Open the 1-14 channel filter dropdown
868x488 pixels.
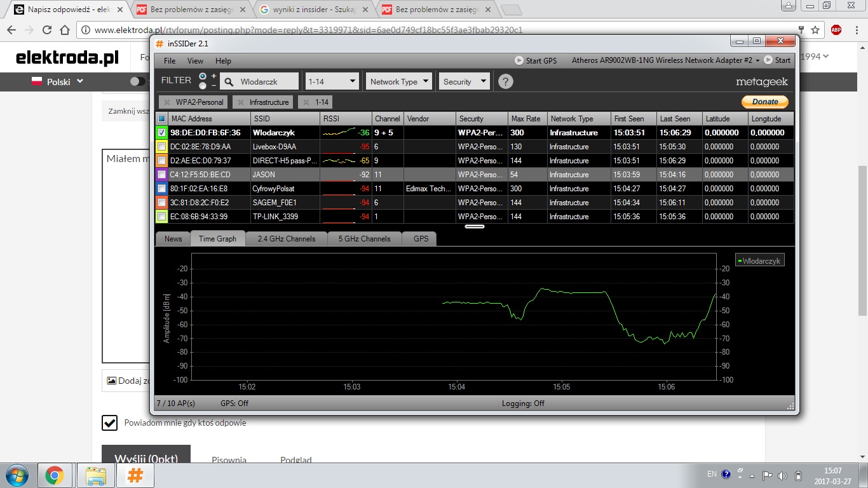[x=332, y=81]
